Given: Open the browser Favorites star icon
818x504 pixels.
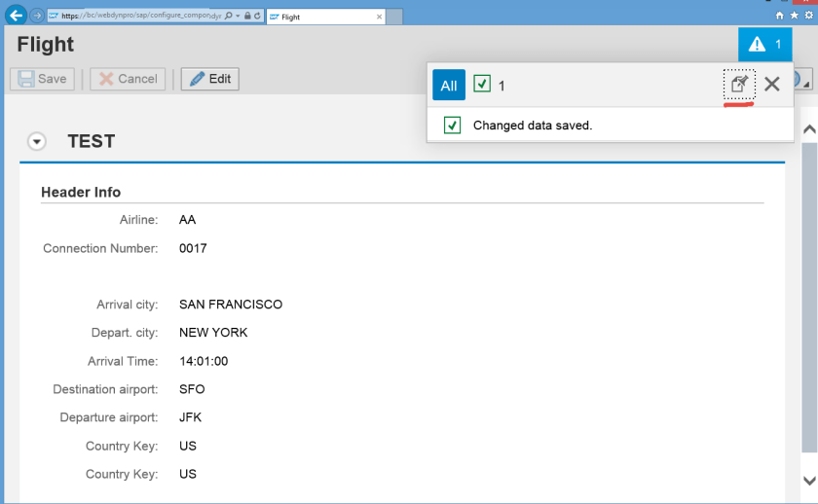Looking at the screenshot, I should click(793, 17).
